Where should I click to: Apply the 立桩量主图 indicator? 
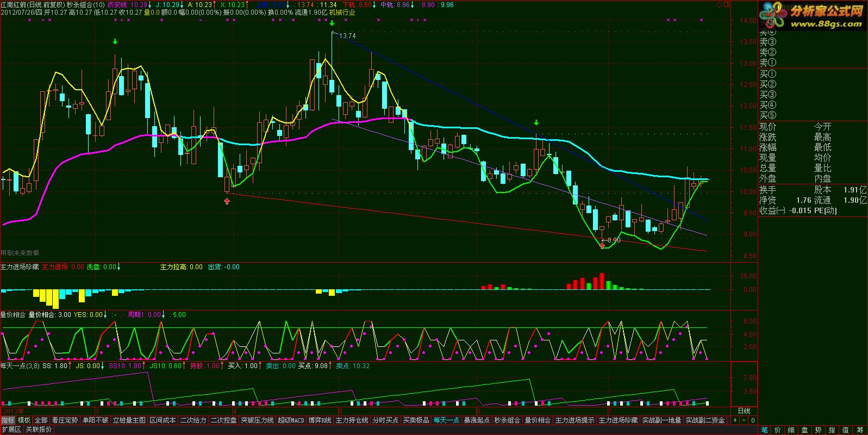click(x=129, y=420)
